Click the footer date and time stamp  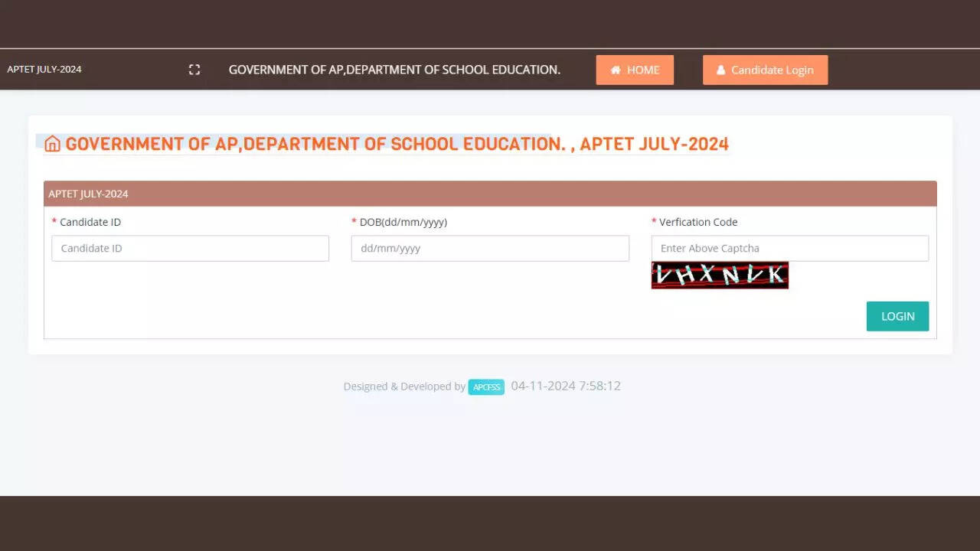[x=566, y=386]
